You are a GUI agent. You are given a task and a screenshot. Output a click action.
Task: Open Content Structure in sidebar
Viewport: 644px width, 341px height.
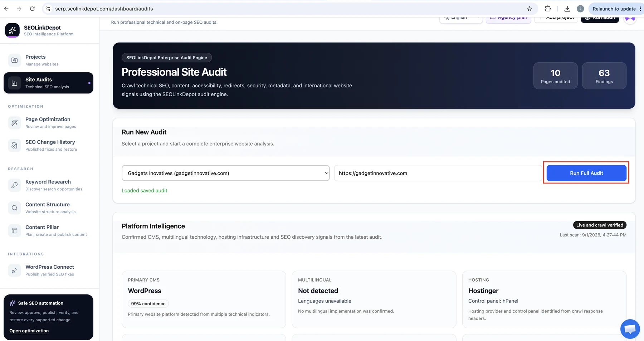[x=48, y=208]
